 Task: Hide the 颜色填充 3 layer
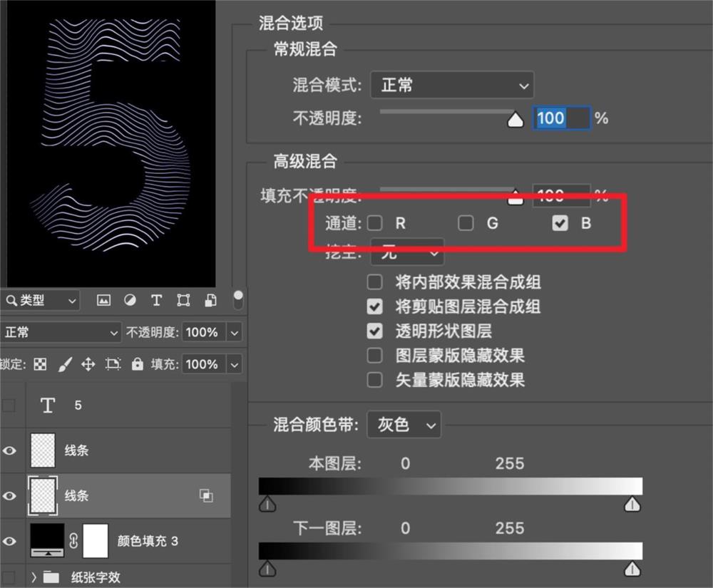pos(9,541)
